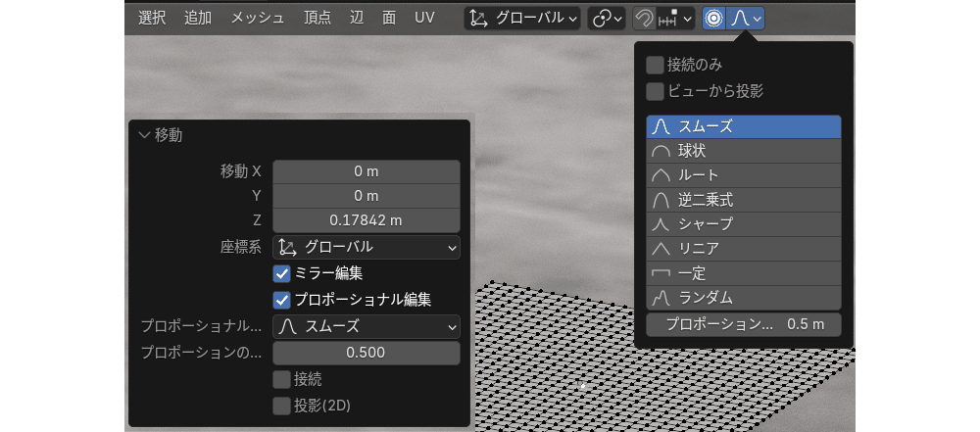The image size is (980, 432).
Task: Open the snap settings dropdown
Action: pyautogui.click(x=675, y=19)
